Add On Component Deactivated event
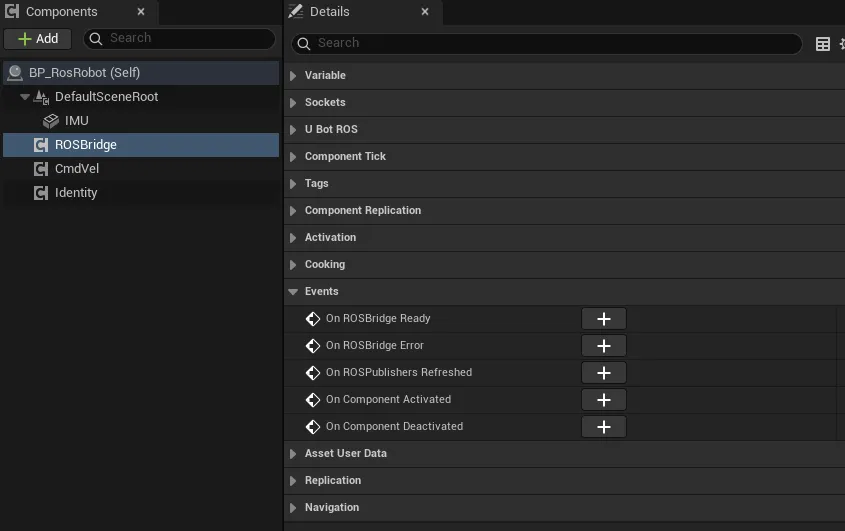845x531 pixels. (x=604, y=426)
